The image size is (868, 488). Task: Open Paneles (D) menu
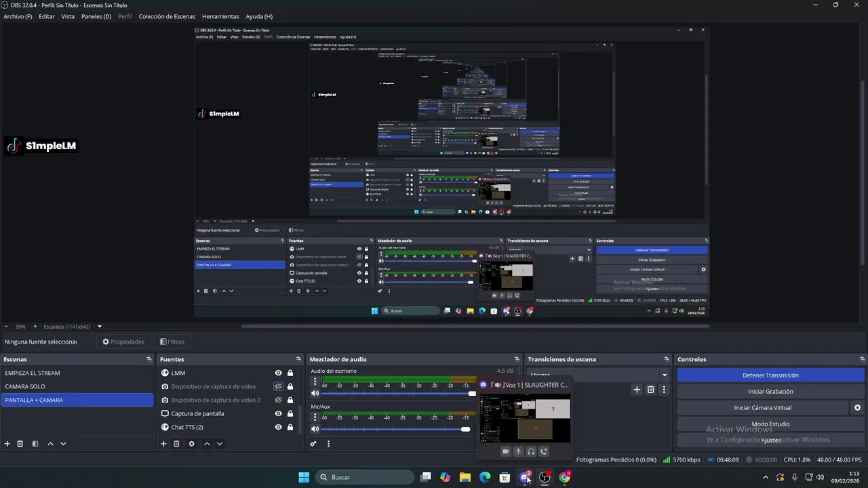click(x=96, y=16)
